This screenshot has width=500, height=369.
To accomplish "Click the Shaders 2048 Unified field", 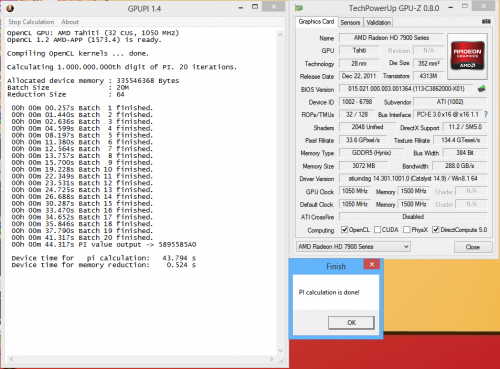I will click(x=367, y=127).
